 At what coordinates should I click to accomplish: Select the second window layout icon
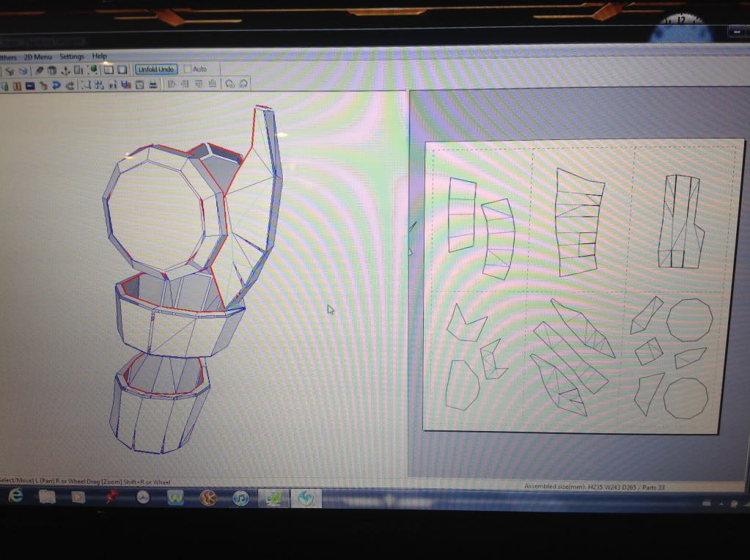pos(122,70)
